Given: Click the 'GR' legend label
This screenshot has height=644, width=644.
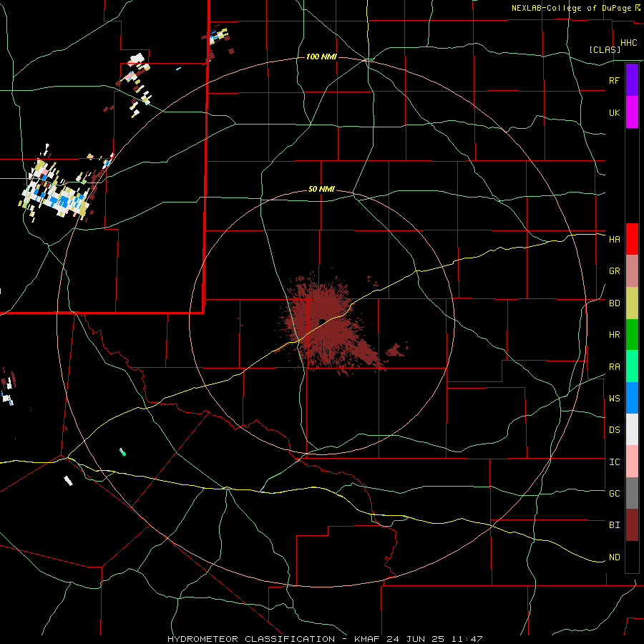Looking at the screenshot, I should [x=614, y=271].
